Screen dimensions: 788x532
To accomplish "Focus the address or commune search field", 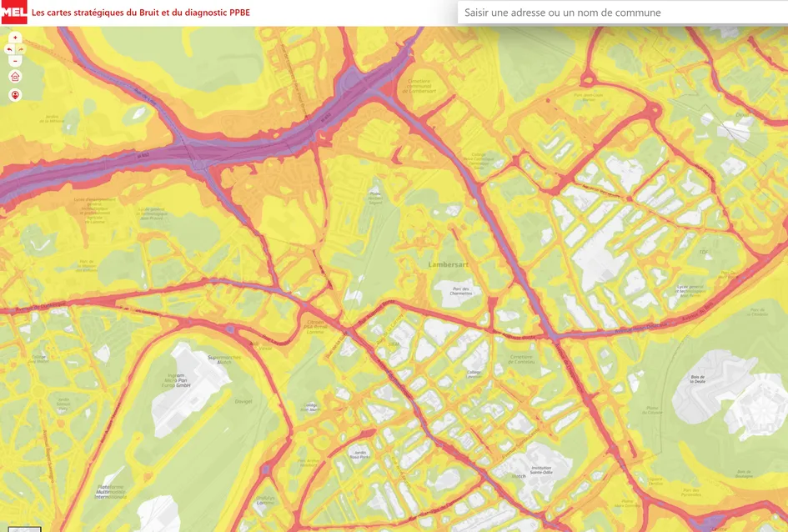I will pos(621,13).
